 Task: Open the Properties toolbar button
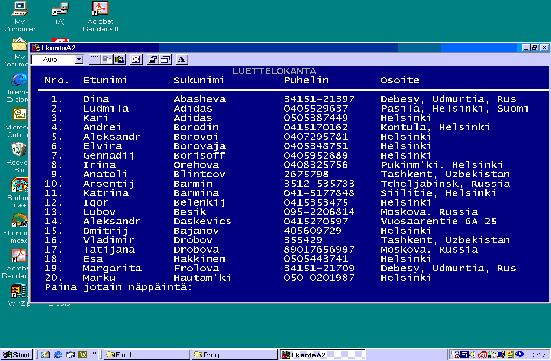[153, 59]
